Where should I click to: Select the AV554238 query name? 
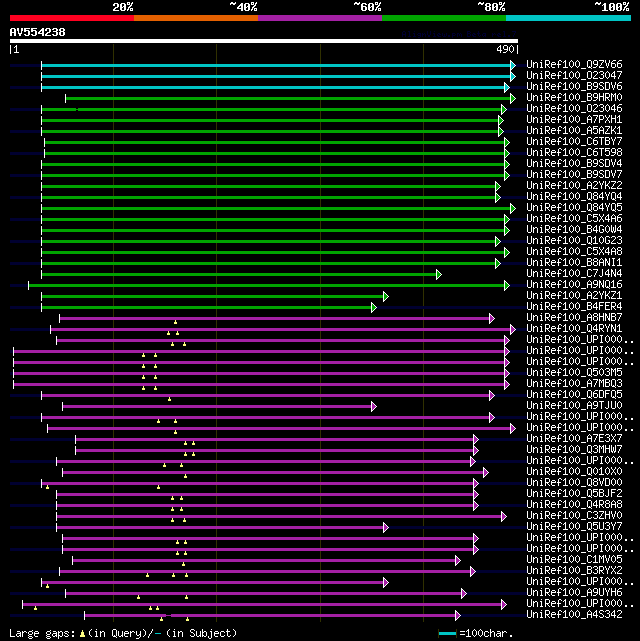[x=38, y=32]
